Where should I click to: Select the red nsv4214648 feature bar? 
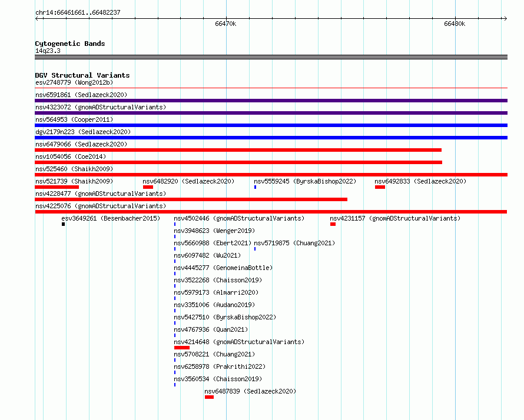182,348
